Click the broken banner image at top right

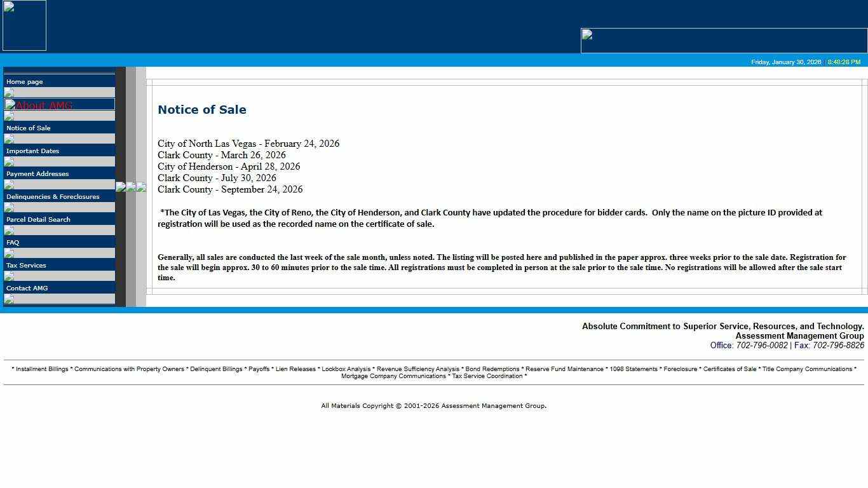724,40
